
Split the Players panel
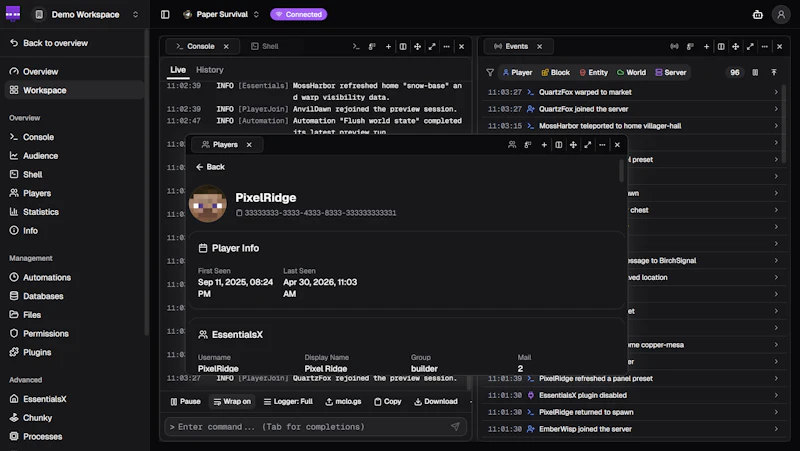[559, 145]
